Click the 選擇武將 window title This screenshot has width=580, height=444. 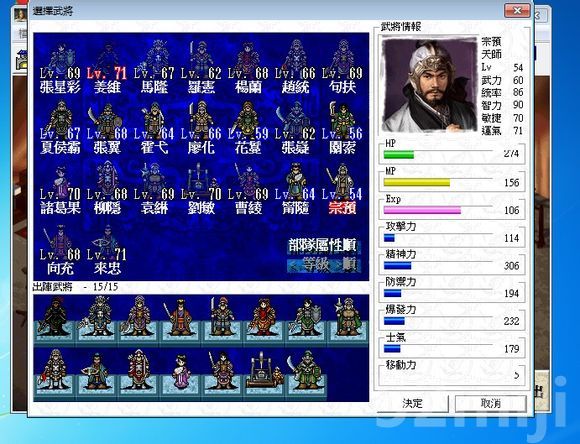[53, 11]
